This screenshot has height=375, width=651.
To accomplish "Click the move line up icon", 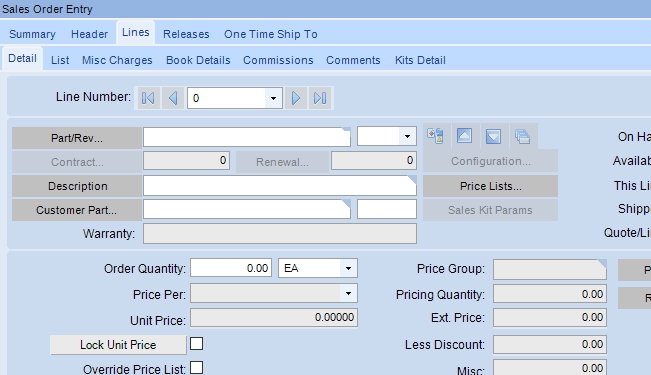I will pos(464,136).
